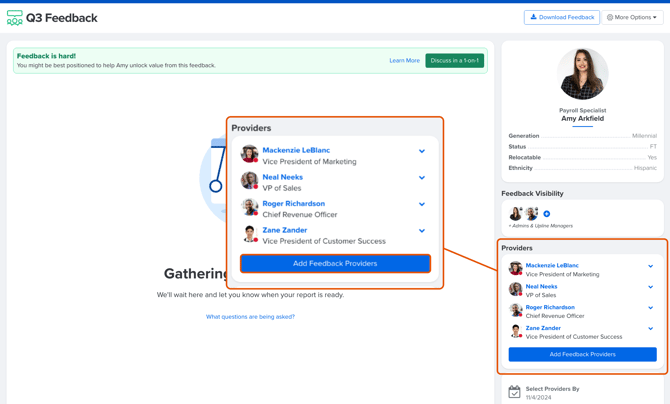Click Zane Zander's avatar in the enlarged callout
The height and width of the screenshot is (404, 670).
(250, 234)
